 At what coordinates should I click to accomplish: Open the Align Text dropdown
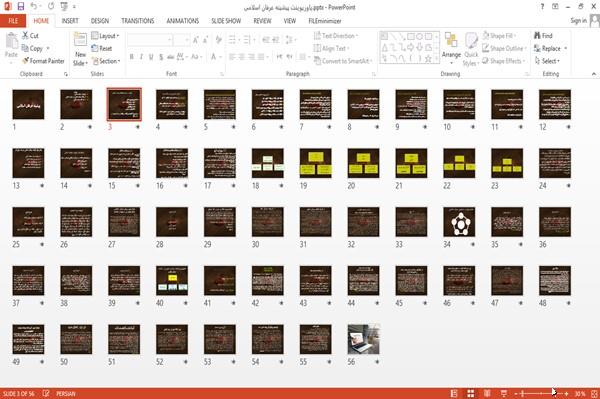coord(331,48)
